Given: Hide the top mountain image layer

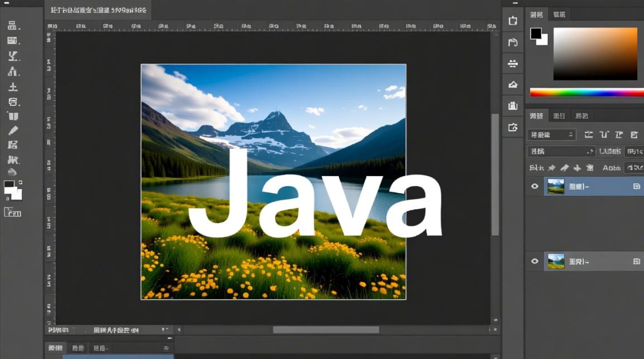Looking at the screenshot, I should point(534,186).
